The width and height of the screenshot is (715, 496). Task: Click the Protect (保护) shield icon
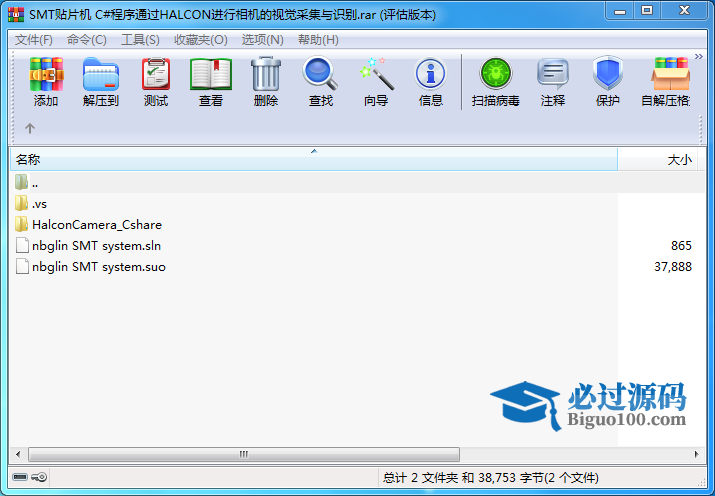[x=608, y=73]
